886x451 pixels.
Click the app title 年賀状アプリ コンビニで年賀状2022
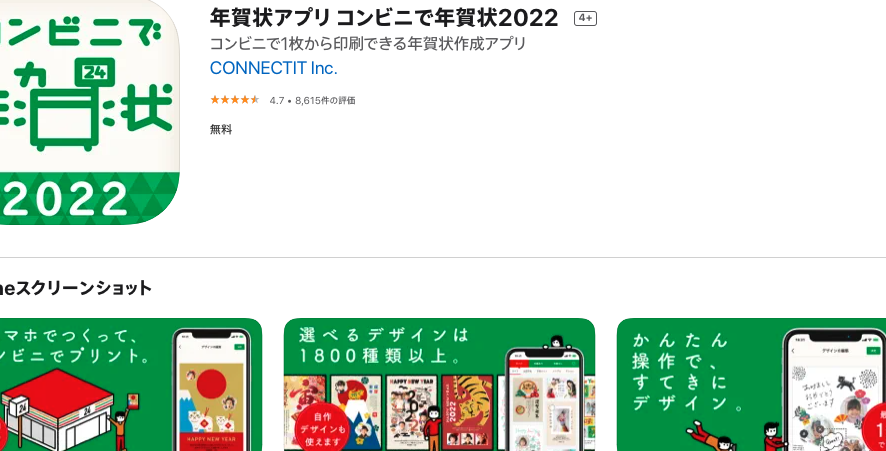point(384,18)
